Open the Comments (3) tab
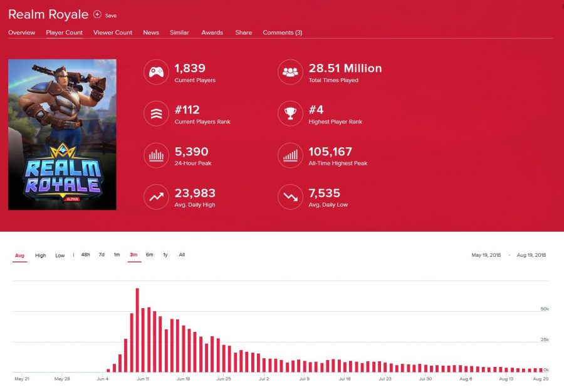 pos(282,33)
